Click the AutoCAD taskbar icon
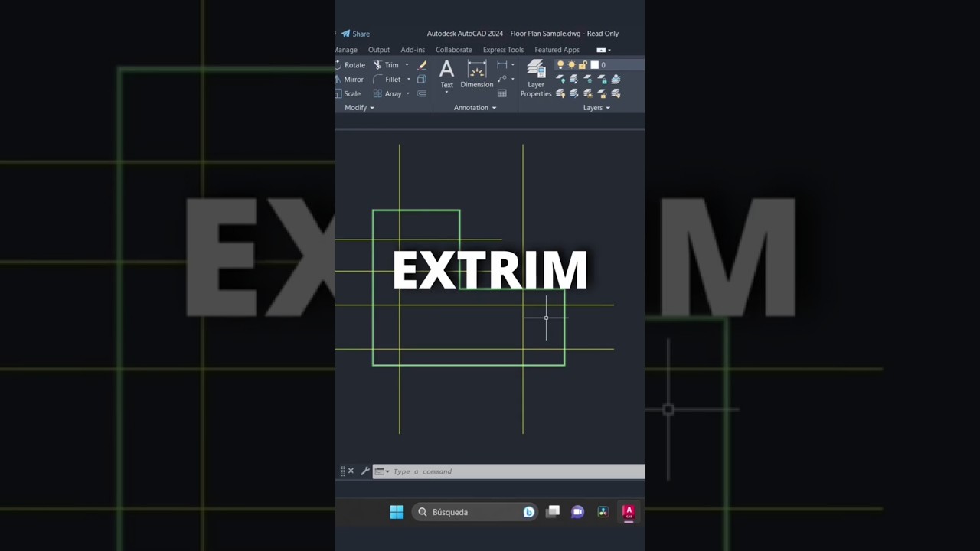980x551 pixels. (629, 512)
